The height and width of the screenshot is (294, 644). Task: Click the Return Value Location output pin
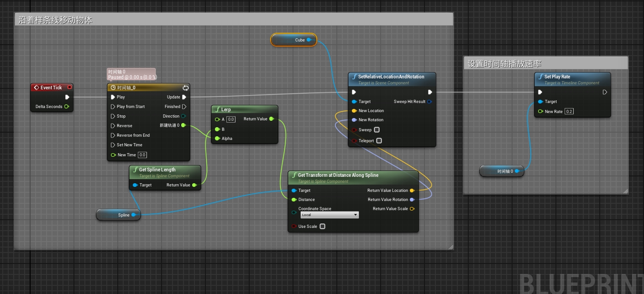(412, 191)
